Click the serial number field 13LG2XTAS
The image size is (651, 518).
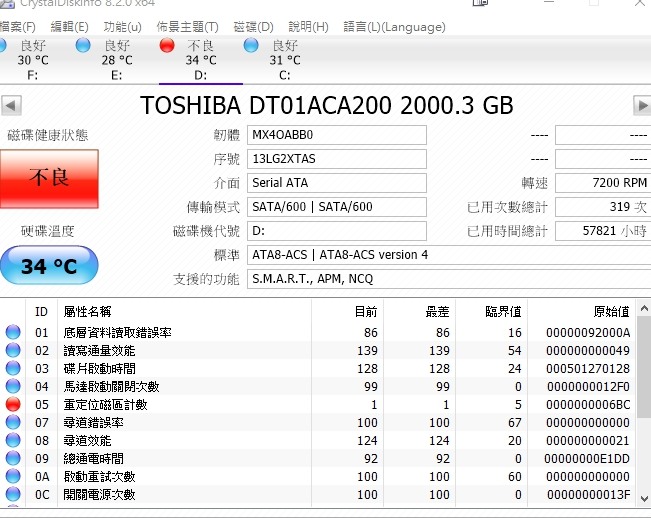point(337,159)
